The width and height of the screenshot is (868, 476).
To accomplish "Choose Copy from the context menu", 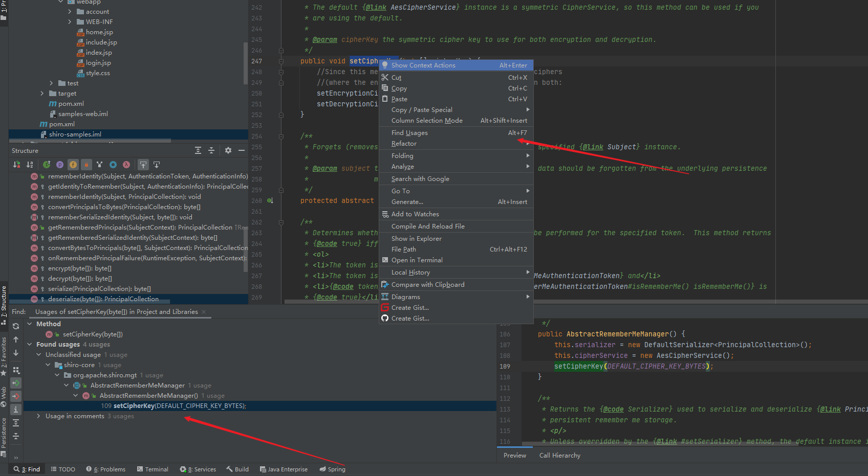I will (x=456, y=88).
